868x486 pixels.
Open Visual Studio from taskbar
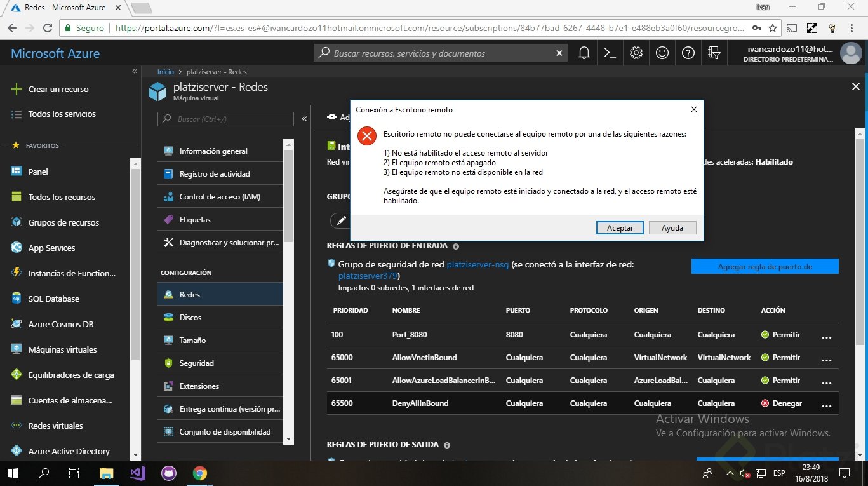pos(138,473)
